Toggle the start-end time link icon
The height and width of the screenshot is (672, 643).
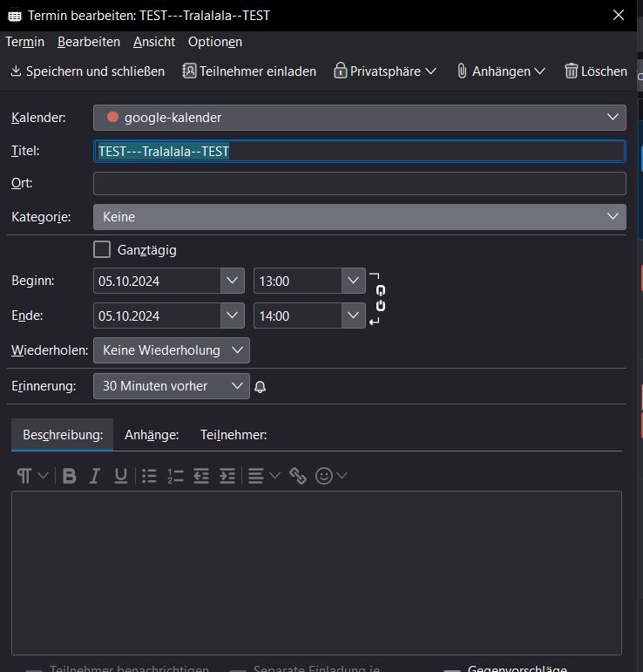(380, 298)
